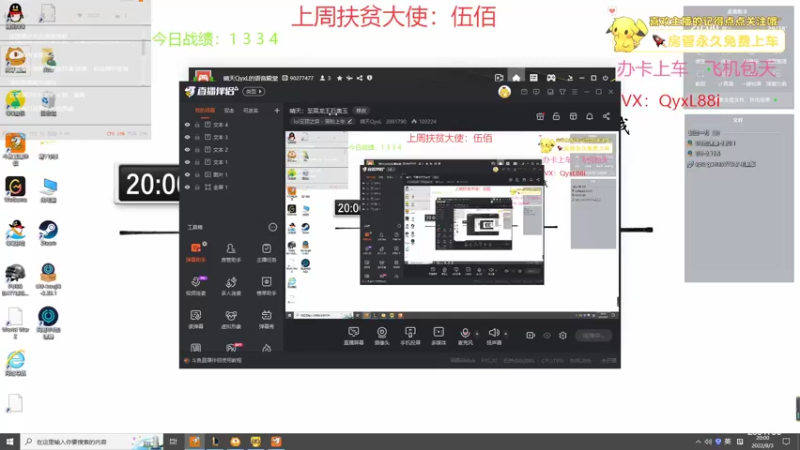800x450 pixels.
Task: Open the 多人连麦 tool
Action: click(231, 286)
